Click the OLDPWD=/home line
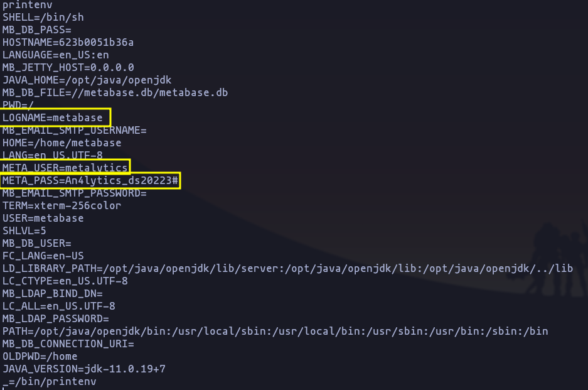The height and width of the screenshot is (390, 588). 40,356
